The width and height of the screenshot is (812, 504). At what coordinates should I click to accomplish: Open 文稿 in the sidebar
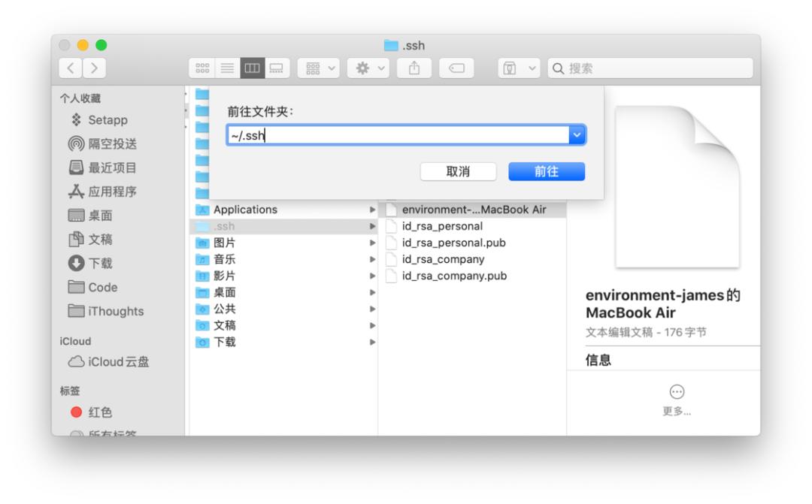pyautogui.click(x=91, y=239)
